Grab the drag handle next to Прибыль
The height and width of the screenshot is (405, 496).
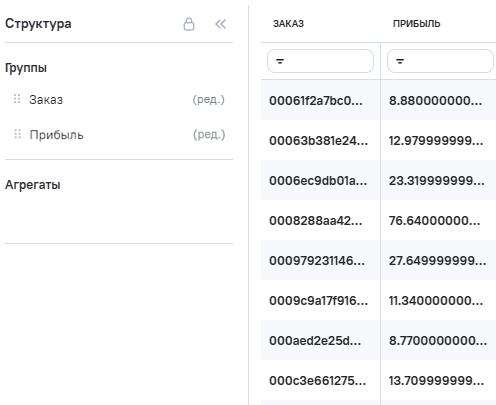point(17,134)
